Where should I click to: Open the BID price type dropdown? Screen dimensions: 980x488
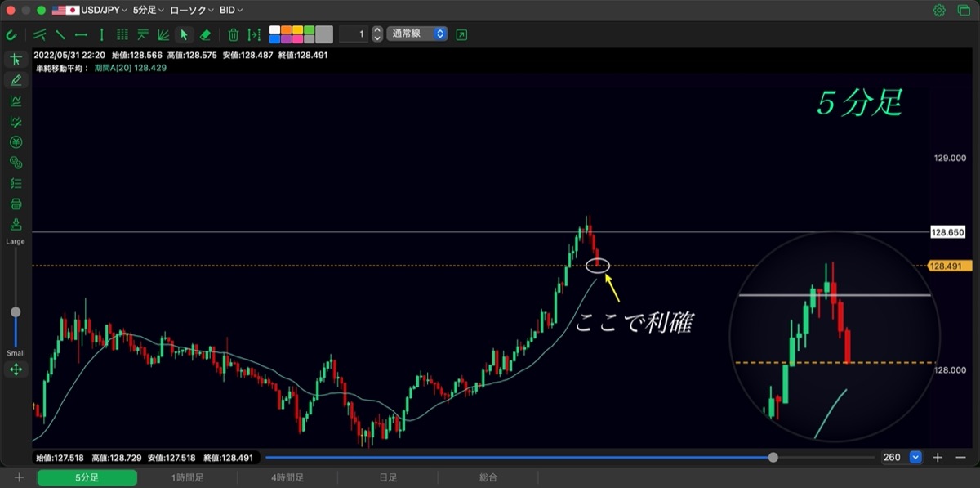(231, 11)
